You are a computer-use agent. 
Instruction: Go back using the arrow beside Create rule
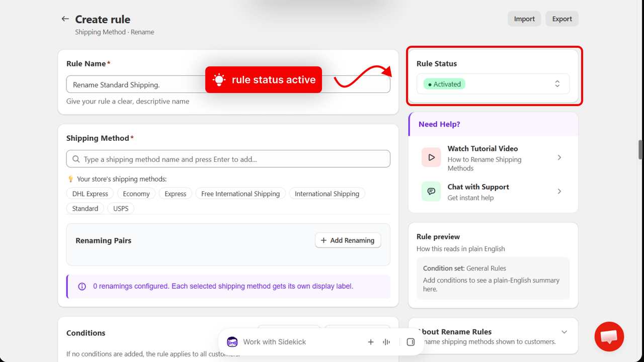pos(65,19)
